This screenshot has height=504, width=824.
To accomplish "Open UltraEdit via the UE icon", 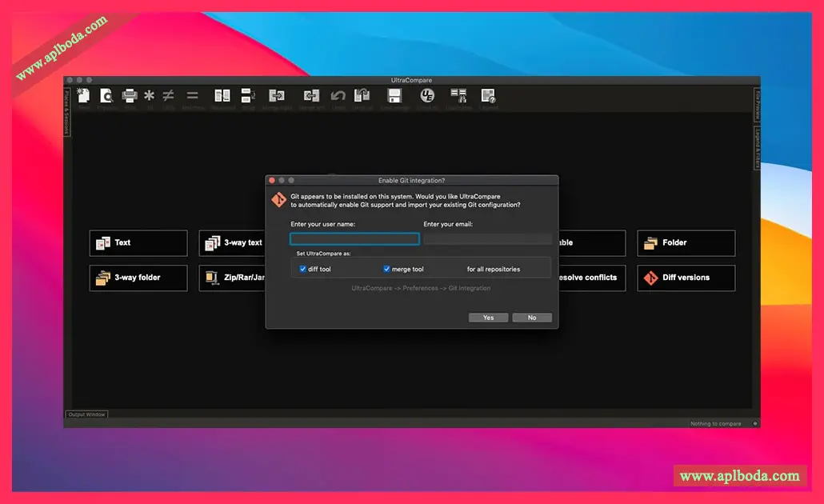I will [x=427, y=96].
